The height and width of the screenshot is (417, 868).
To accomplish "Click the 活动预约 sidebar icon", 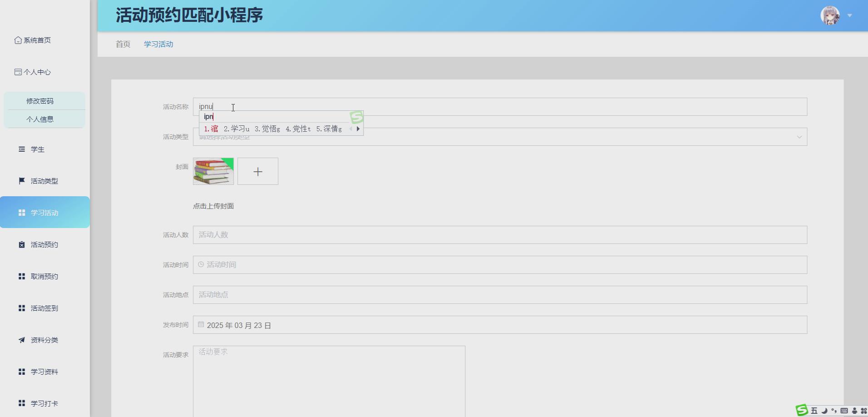I will (21, 244).
